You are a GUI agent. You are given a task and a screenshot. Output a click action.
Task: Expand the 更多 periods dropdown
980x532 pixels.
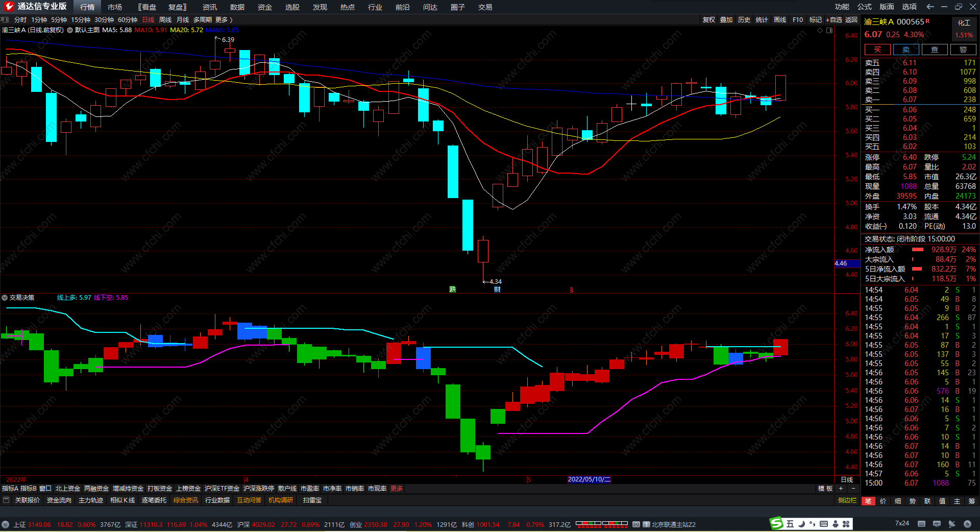coord(224,19)
